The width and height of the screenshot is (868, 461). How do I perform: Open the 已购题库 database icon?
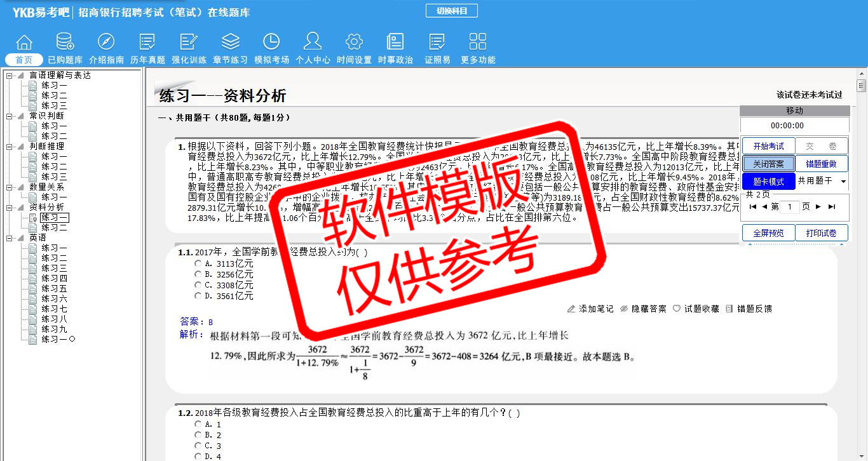(65, 43)
